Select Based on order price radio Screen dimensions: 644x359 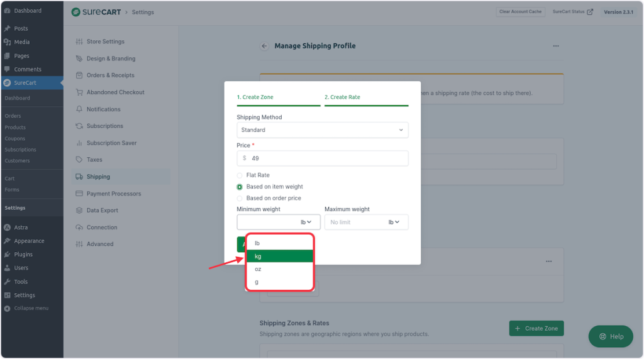click(x=240, y=199)
